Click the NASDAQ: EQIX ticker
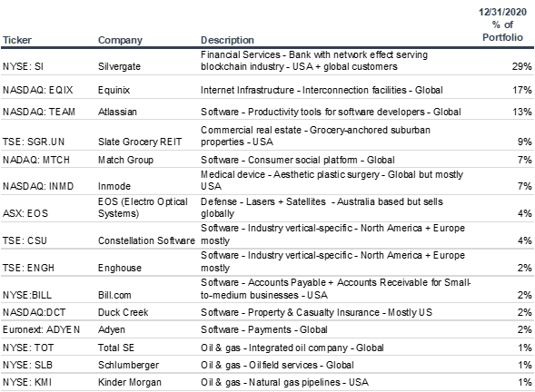The image size is (535, 392). click(x=38, y=90)
